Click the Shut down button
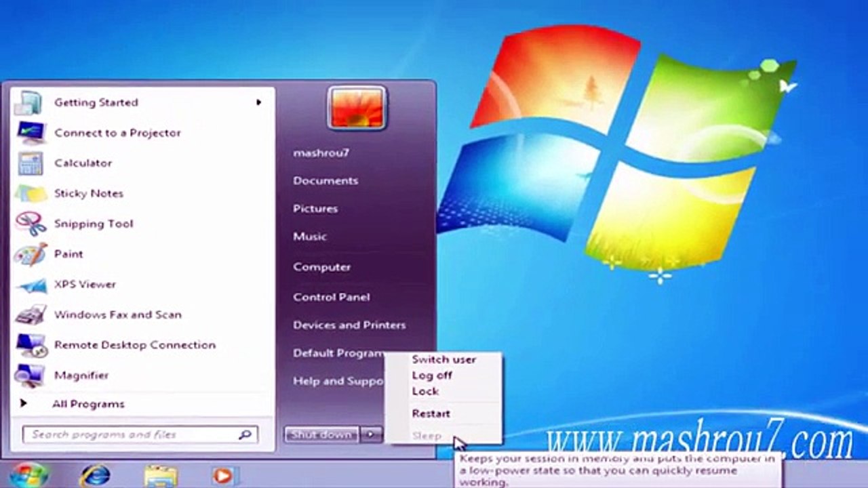This screenshot has width=868, height=488. coord(322,434)
